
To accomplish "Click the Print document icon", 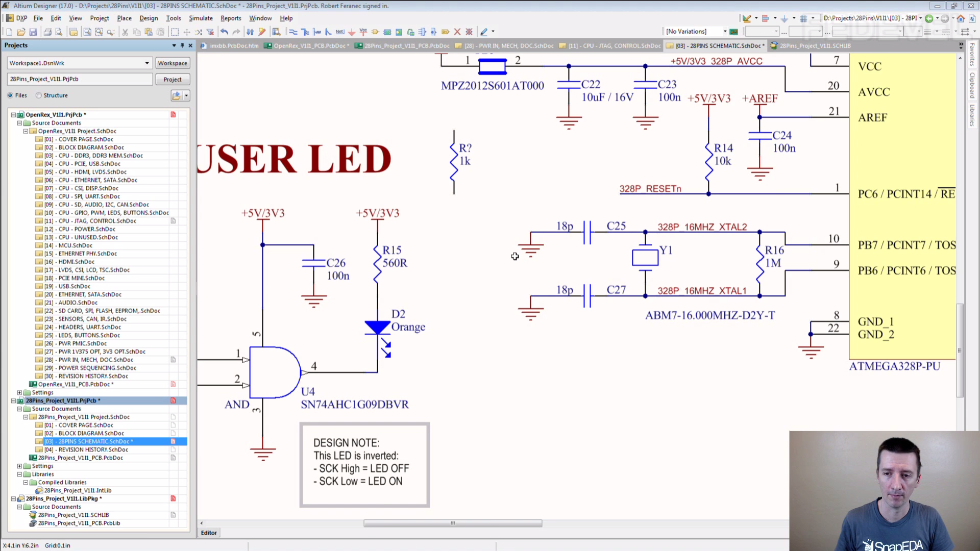I will 47,32.
